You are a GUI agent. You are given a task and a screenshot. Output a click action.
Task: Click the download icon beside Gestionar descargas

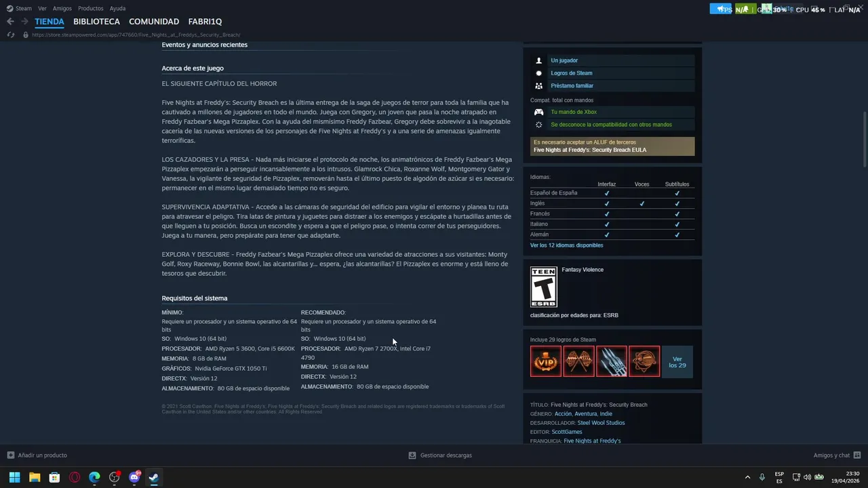coord(412,455)
